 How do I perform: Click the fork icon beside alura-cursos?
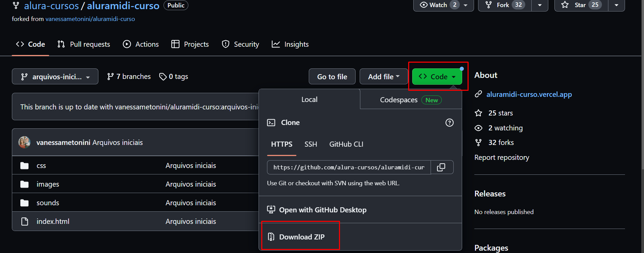pos(16,5)
